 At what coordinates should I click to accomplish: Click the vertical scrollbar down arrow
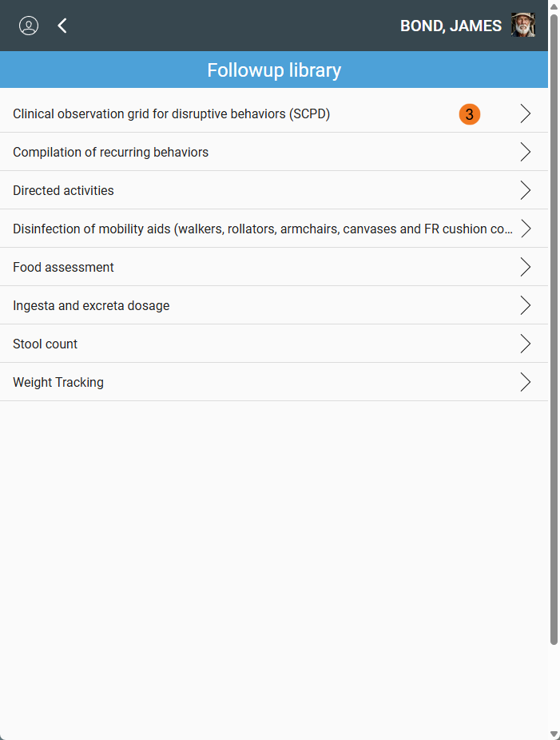[554, 734]
